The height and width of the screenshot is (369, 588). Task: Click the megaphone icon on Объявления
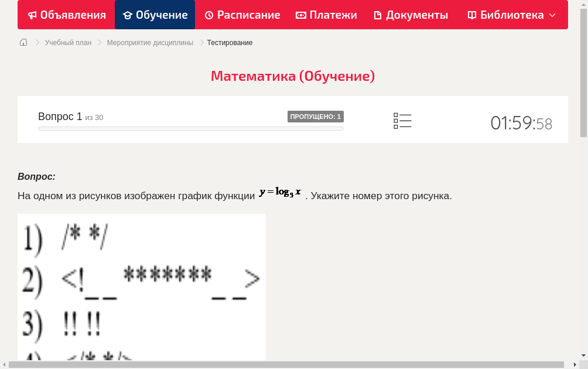coord(32,15)
